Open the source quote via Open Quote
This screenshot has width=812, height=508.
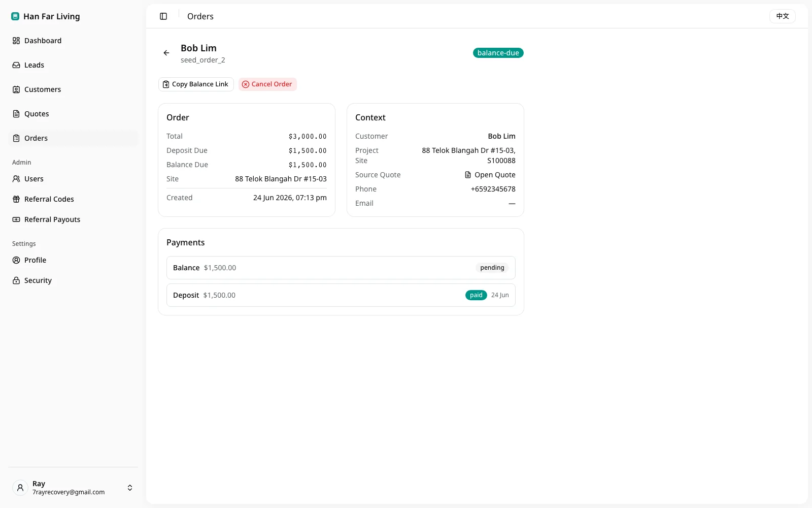490,175
